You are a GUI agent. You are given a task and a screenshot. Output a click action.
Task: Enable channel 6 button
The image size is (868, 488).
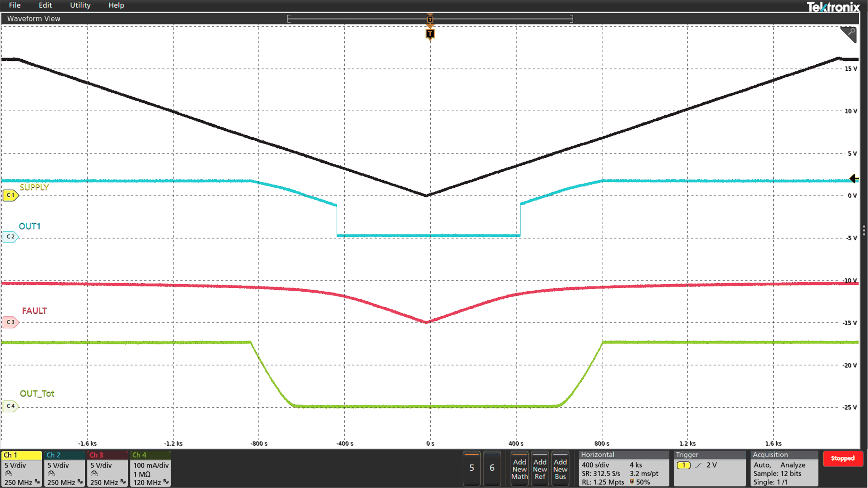tap(492, 468)
